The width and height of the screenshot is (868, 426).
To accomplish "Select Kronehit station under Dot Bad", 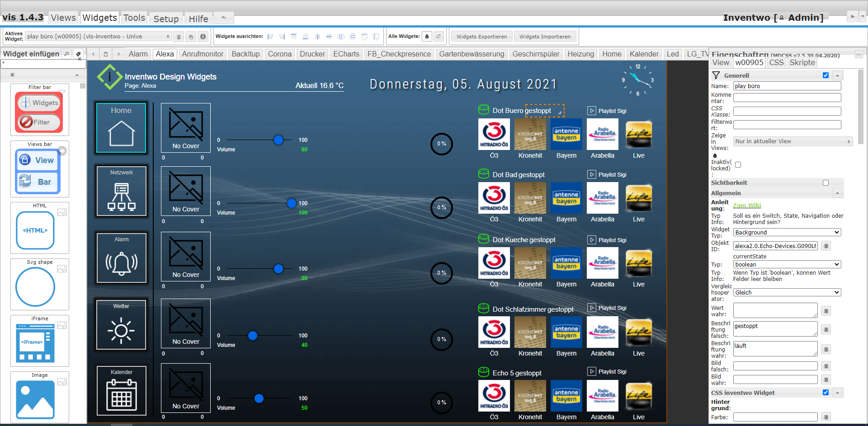I will pos(530,198).
